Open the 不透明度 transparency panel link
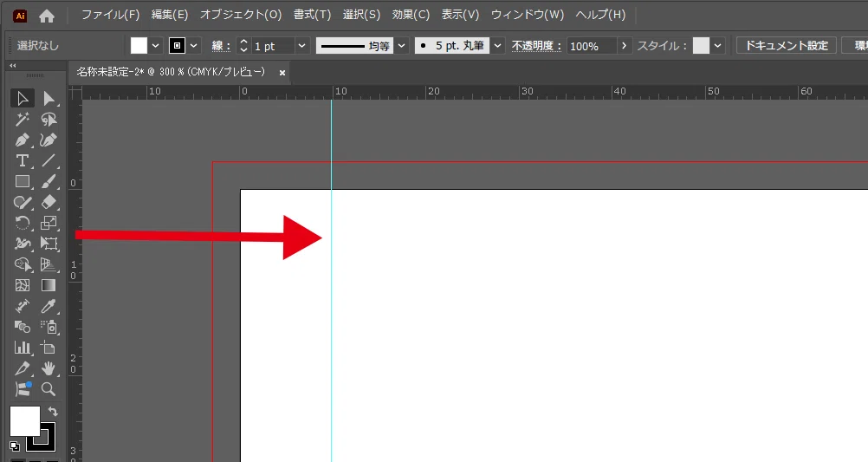The image size is (868, 462). click(x=536, y=46)
